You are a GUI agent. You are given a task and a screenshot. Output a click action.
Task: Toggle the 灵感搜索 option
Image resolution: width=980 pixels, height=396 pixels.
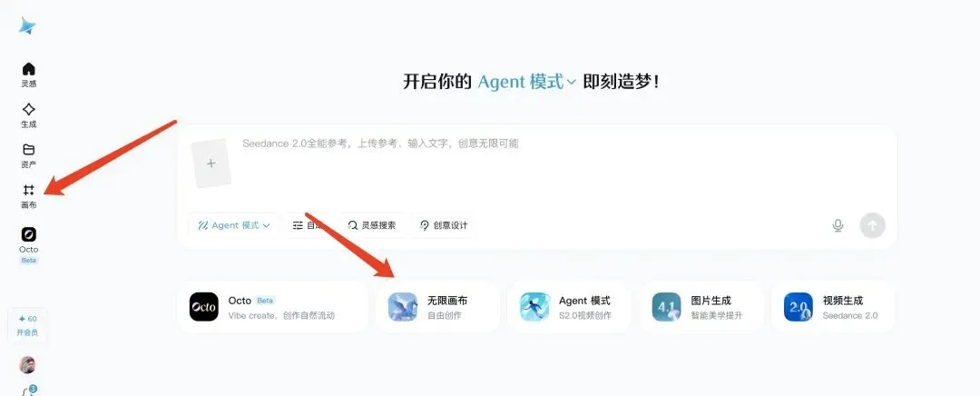372,225
